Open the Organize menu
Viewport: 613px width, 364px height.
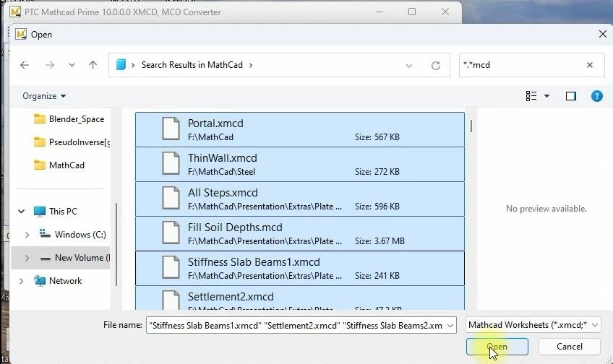(44, 96)
